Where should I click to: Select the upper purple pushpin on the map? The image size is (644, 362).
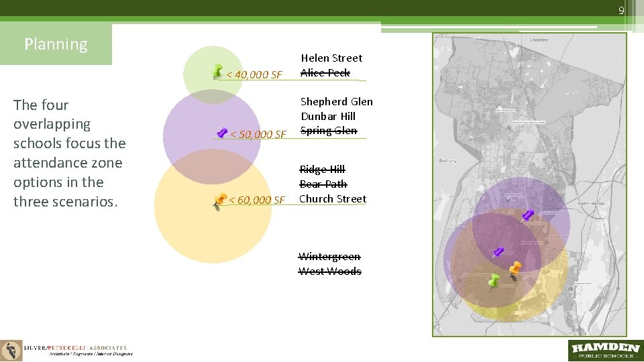click(x=527, y=215)
